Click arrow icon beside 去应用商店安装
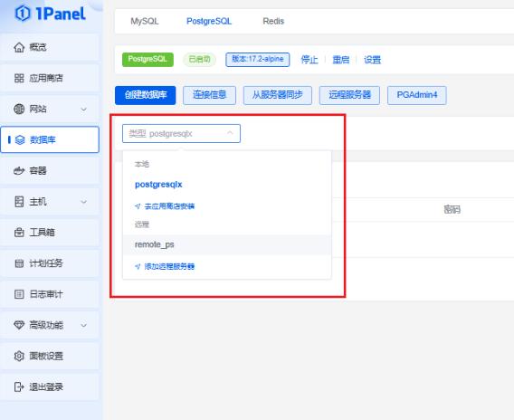Viewport: 514px width, 420px height. tap(138, 206)
